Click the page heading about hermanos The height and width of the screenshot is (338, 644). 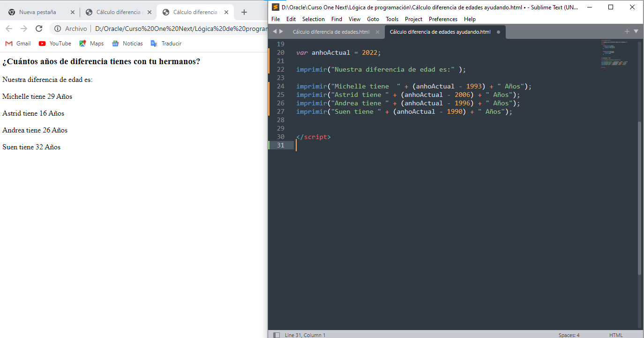tap(101, 61)
